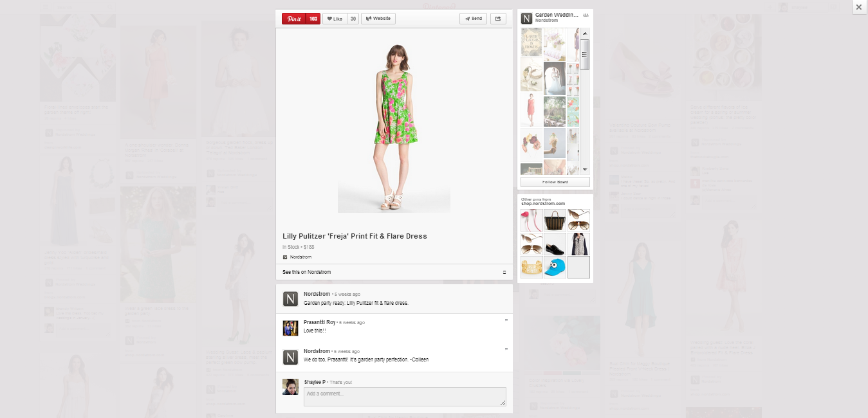This screenshot has width=868, height=418.
Task: Open Prasantti Roy's profile picture
Action: click(290, 327)
